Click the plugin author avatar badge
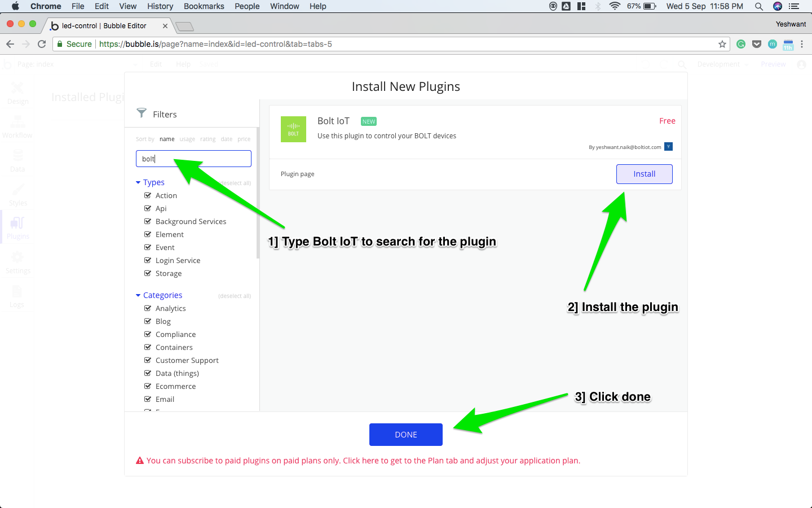 (668, 147)
